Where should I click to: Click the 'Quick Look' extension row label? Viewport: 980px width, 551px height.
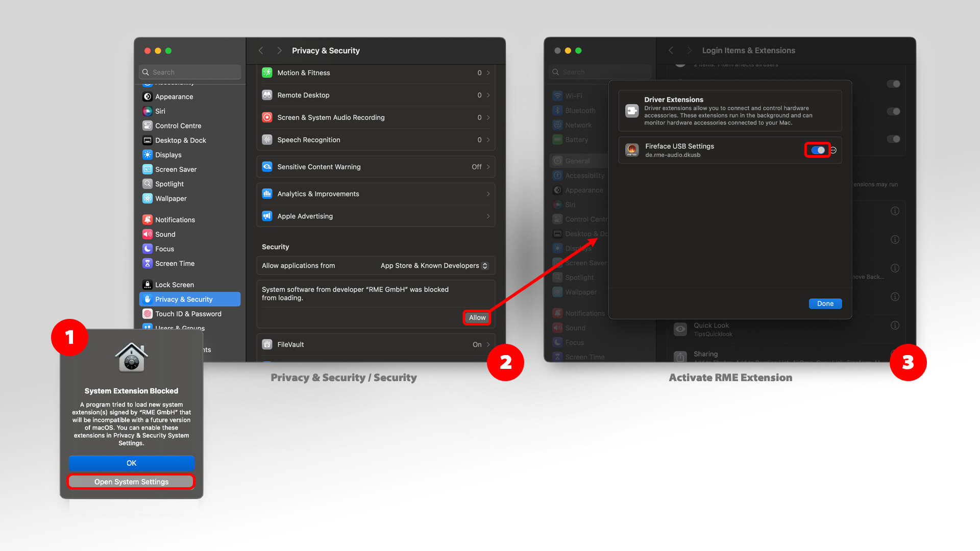pos(711,325)
